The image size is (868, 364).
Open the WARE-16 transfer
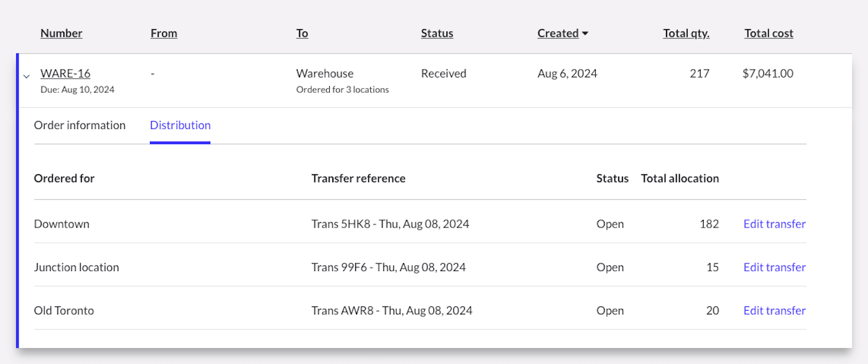tap(65, 73)
